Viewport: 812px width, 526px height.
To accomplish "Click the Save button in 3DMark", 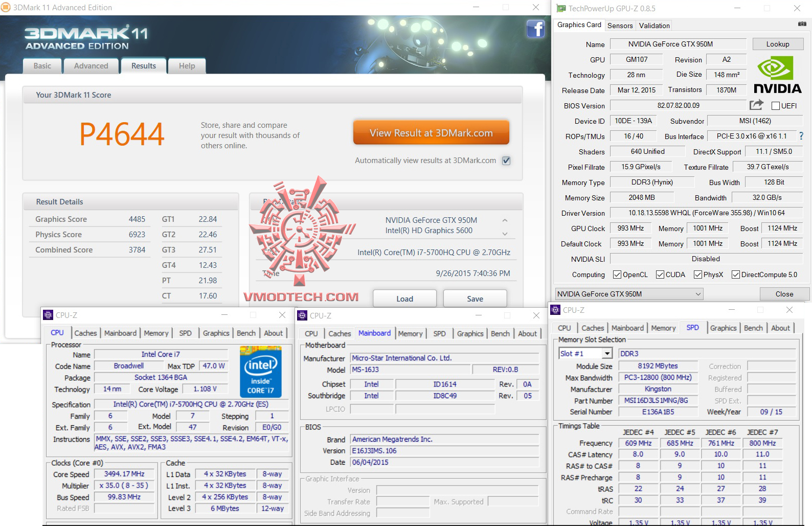I will 475,299.
